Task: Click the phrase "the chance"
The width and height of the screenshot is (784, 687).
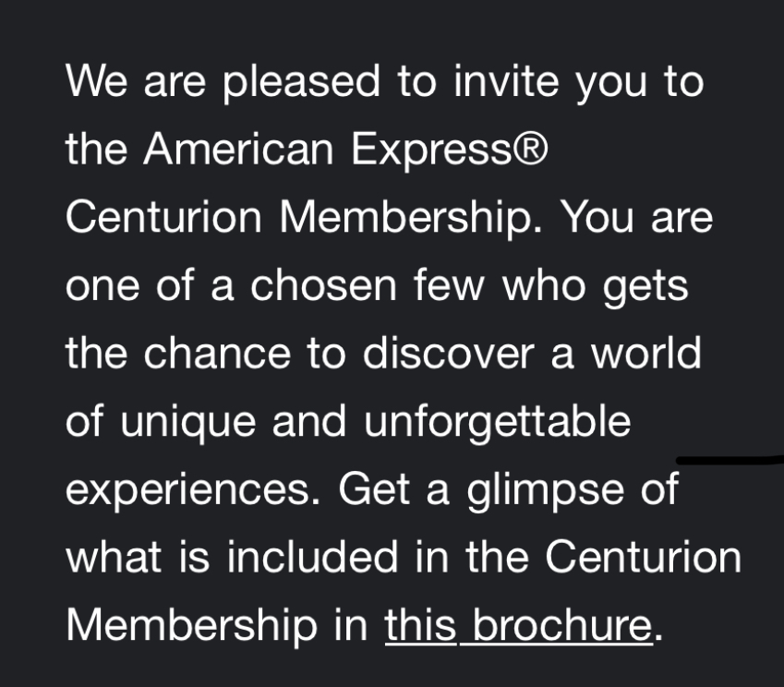Action: pos(175,355)
